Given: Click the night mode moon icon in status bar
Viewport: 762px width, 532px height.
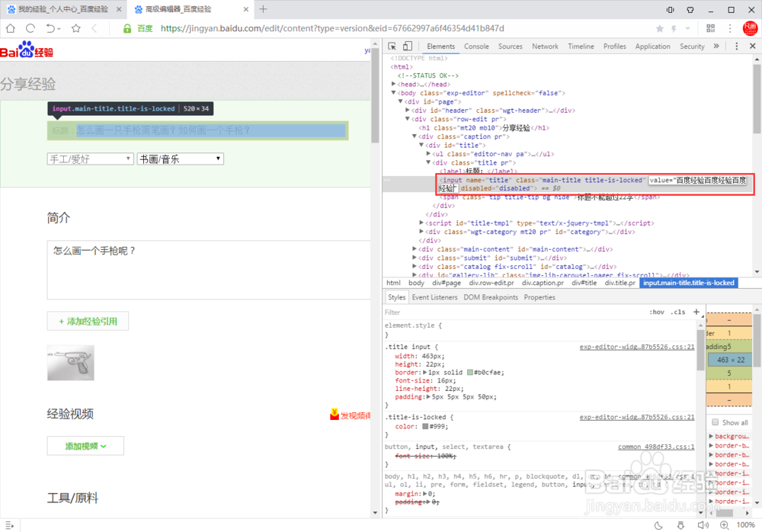Looking at the screenshot, I should 658,525.
